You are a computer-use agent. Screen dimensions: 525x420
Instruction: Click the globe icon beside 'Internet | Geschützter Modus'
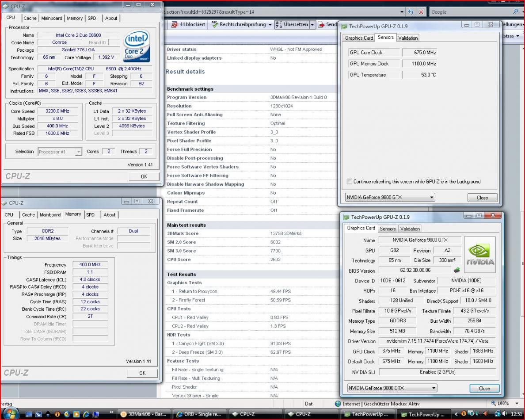338,404
